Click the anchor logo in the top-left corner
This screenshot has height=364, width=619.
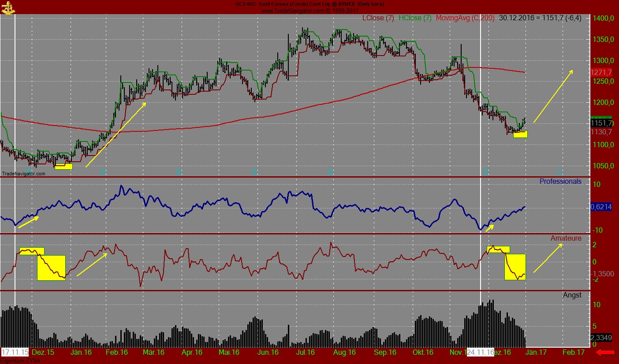pos(8,7)
